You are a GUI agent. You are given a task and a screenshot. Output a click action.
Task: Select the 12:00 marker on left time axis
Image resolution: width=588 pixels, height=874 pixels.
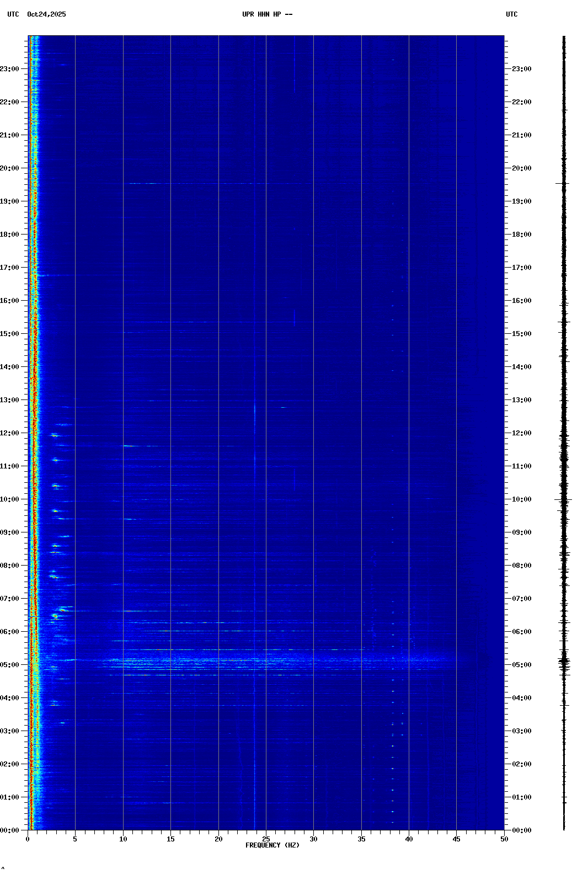pyautogui.click(x=10, y=433)
